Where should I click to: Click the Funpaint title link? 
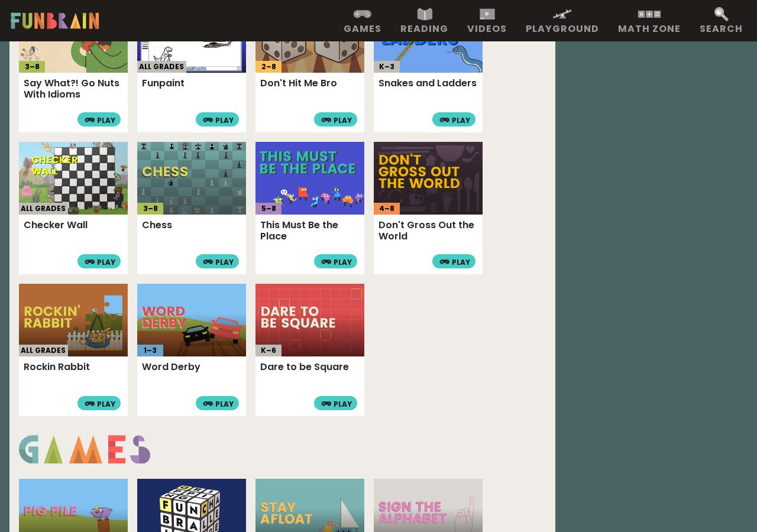pos(163,83)
